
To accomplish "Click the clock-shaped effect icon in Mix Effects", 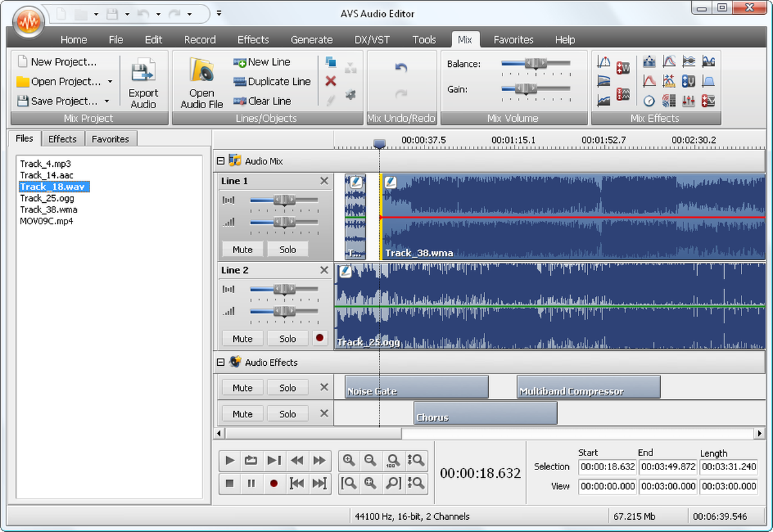I will pos(649,100).
